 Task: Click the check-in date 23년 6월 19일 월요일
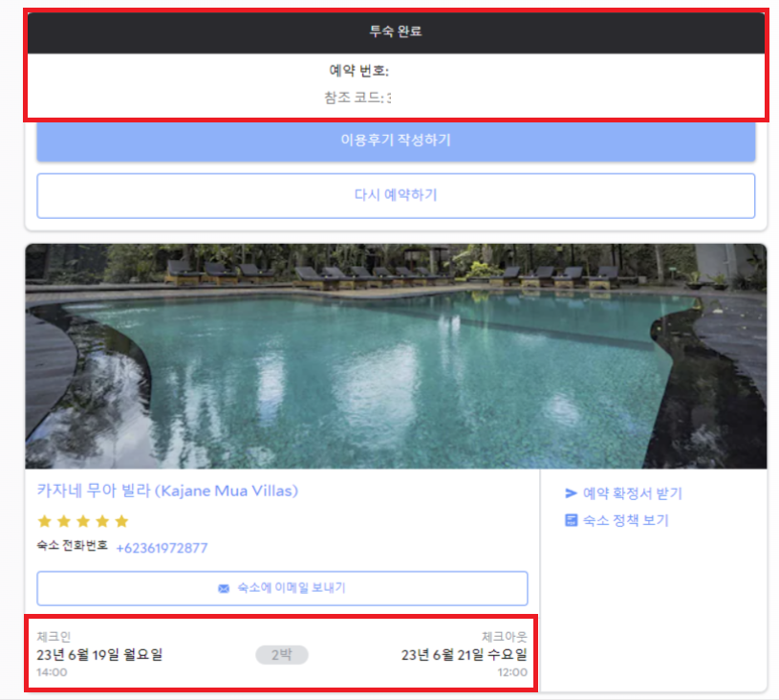point(99,655)
